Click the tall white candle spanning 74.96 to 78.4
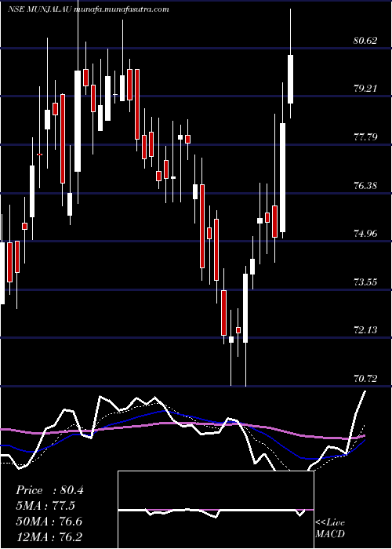392x549 pixels. click(282, 177)
